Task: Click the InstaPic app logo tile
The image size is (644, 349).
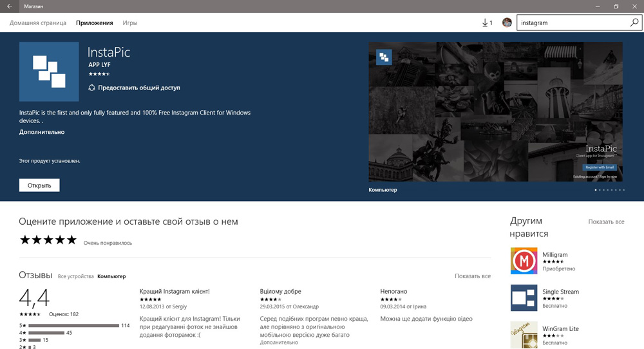Action: pos(49,71)
